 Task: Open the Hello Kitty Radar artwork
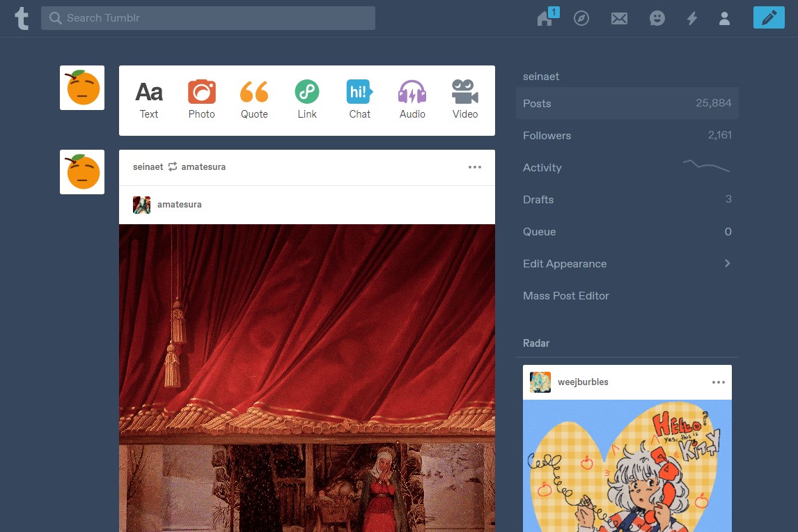(x=627, y=466)
